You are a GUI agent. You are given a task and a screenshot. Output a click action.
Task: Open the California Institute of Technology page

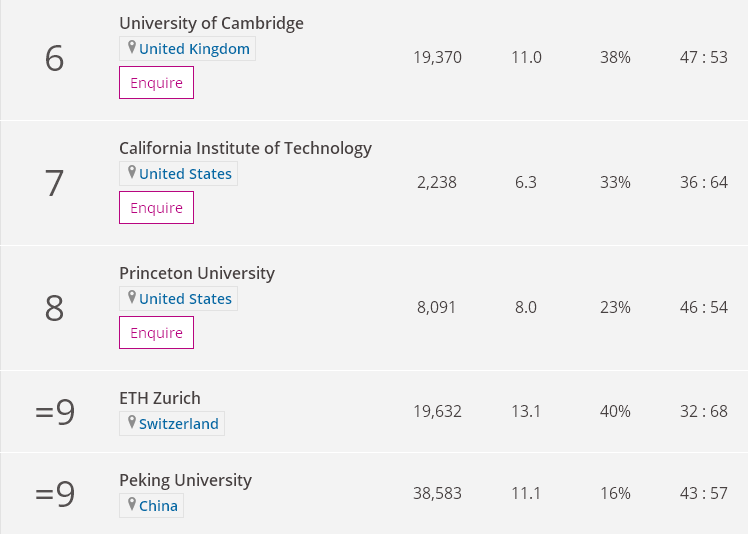point(245,148)
